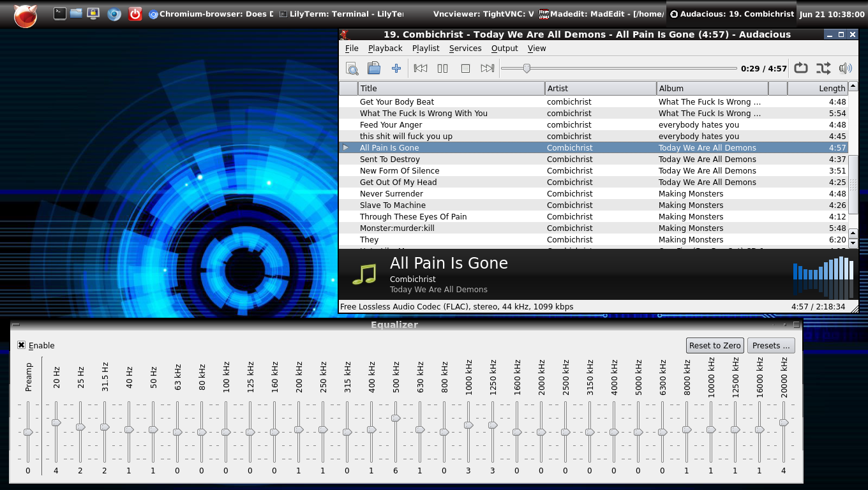Click the spectrum visualizer bars

point(823,276)
